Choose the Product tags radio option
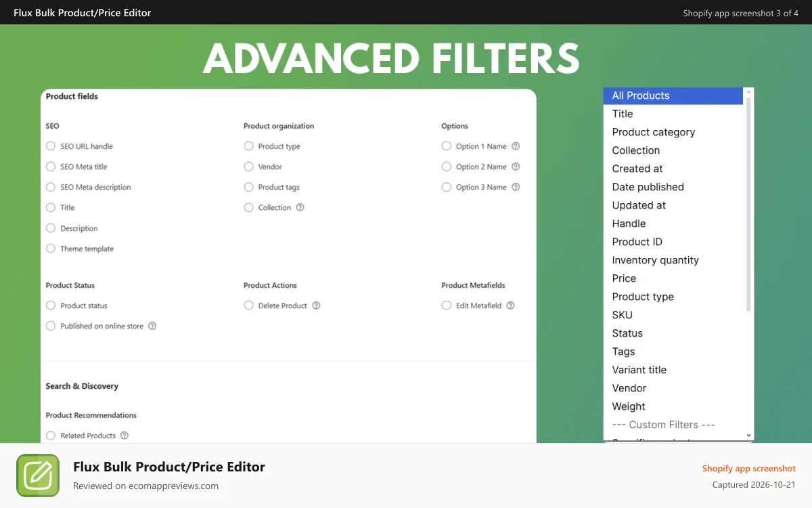812x508 pixels. tap(248, 187)
